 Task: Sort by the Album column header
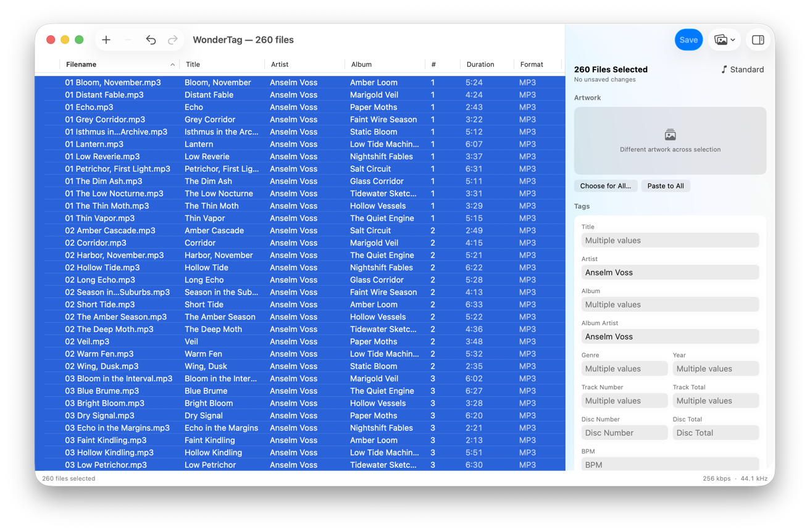pos(385,64)
